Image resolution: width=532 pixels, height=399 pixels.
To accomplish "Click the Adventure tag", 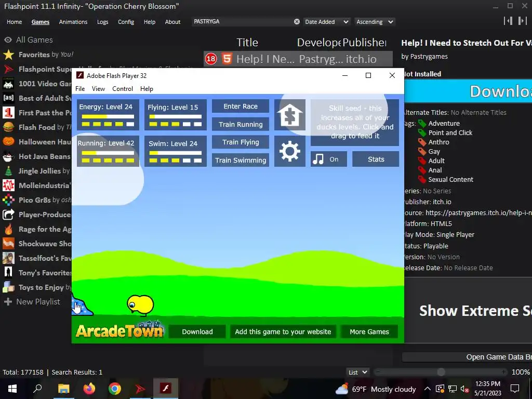I will tap(444, 123).
